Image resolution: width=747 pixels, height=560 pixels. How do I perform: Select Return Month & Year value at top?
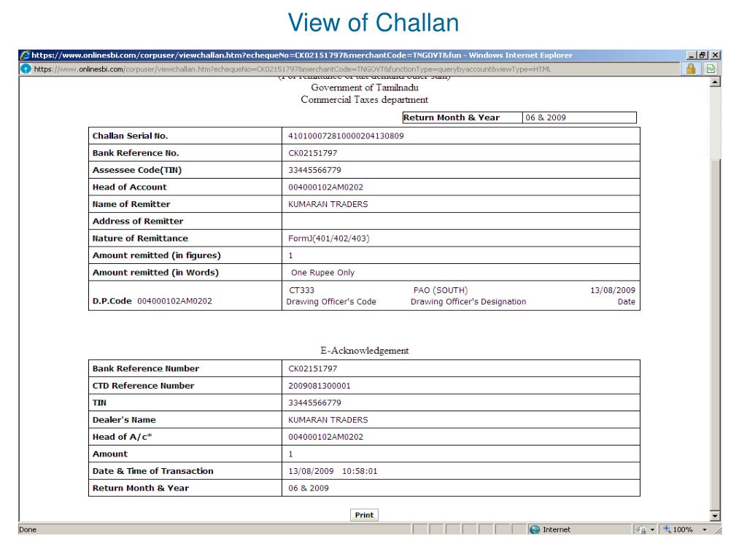[546, 117]
